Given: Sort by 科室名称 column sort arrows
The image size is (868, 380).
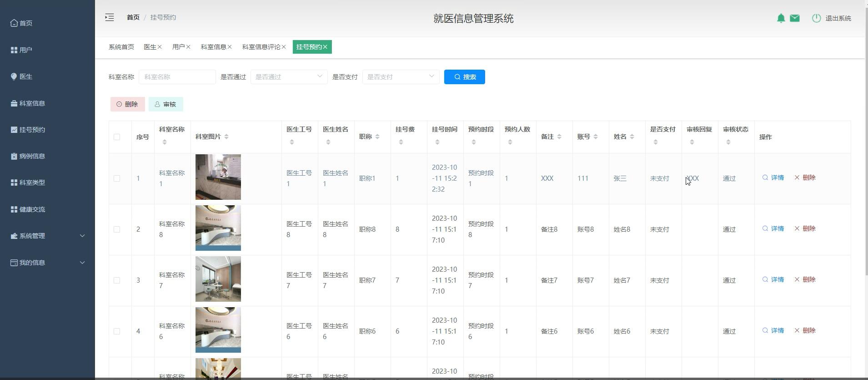Looking at the screenshot, I should tap(165, 142).
